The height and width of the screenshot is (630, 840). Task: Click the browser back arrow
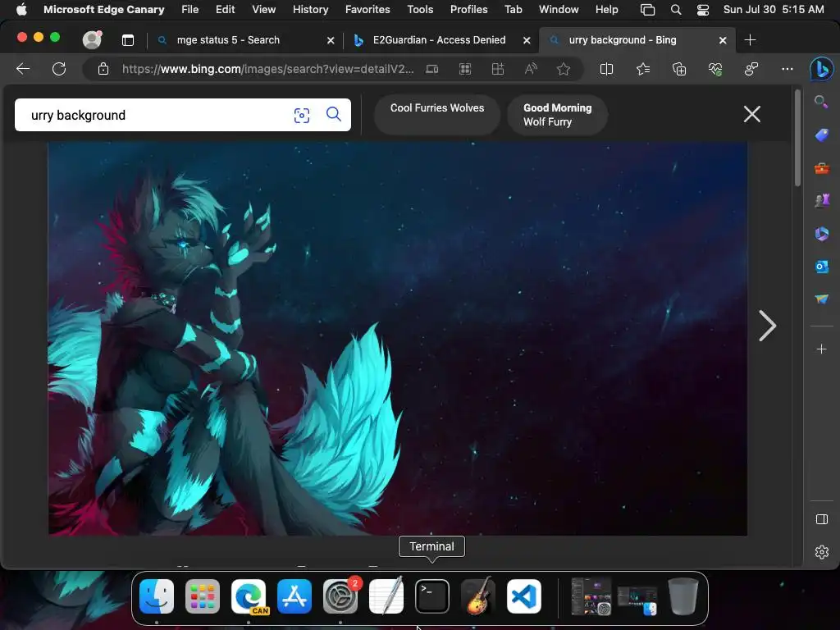(23, 69)
